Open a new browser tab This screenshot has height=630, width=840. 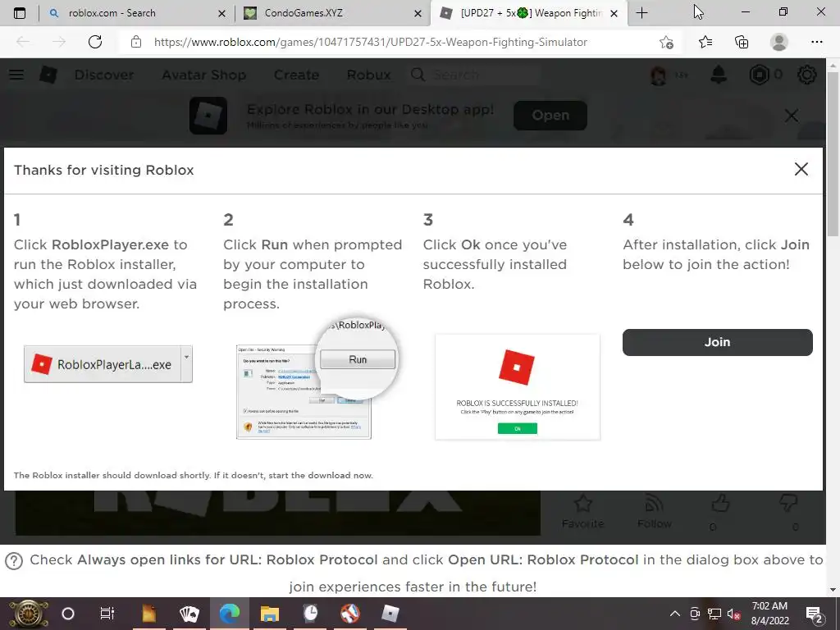(x=641, y=13)
